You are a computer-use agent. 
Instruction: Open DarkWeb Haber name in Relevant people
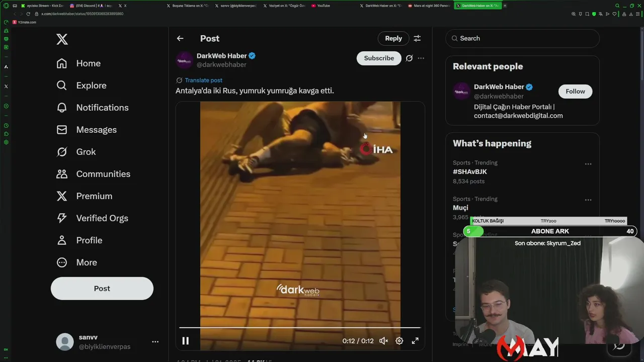click(499, 87)
